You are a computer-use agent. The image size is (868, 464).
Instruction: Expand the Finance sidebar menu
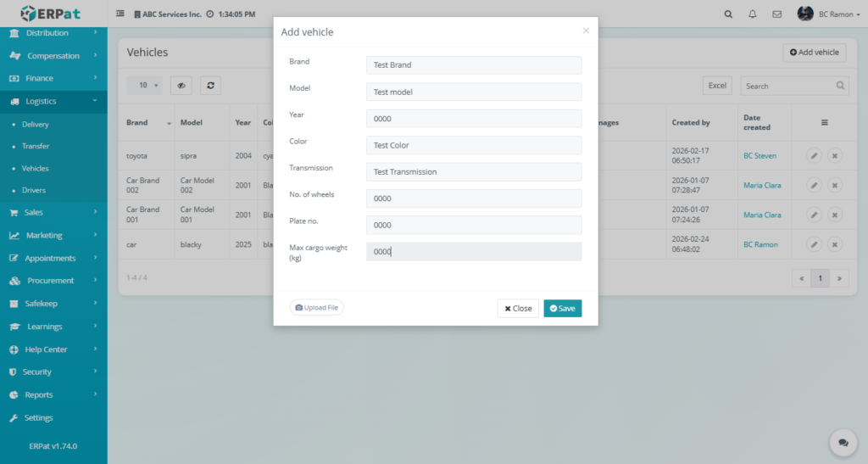tap(53, 78)
